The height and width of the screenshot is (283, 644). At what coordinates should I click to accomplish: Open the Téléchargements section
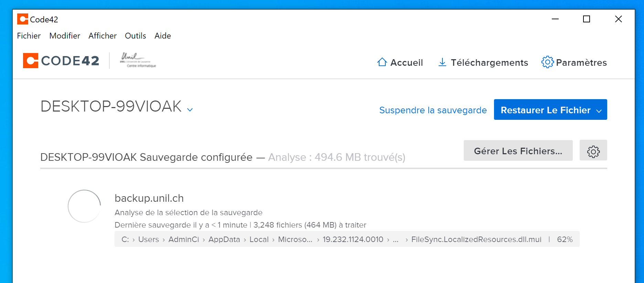tap(483, 62)
